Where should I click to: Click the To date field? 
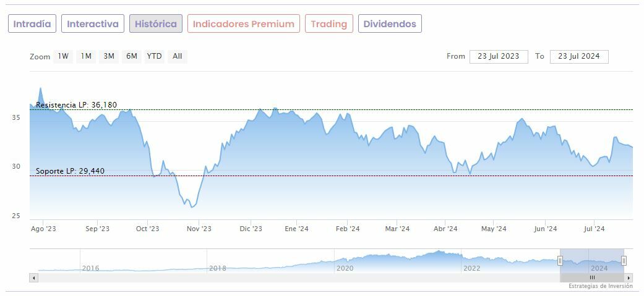click(x=579, y=56)
